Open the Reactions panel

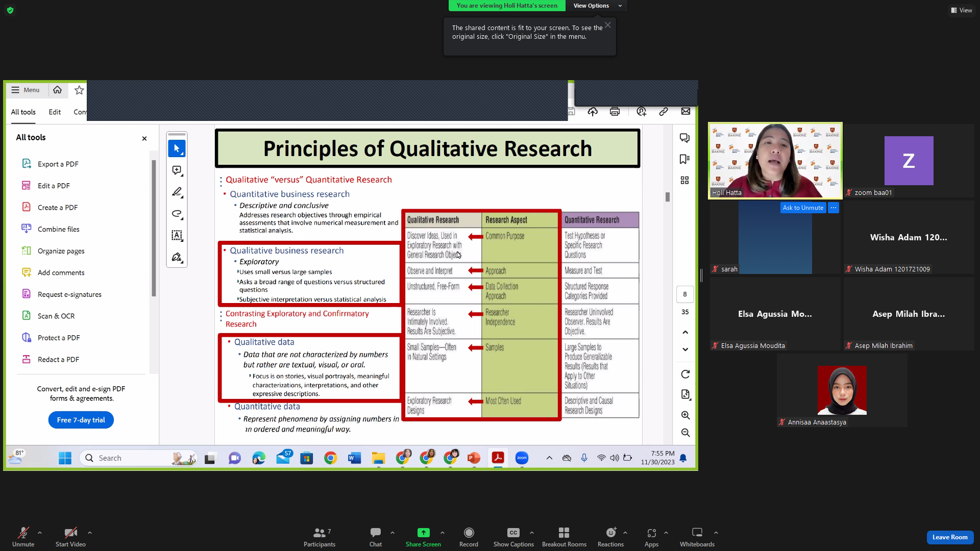pyautogui.click(x=610, y=537)
